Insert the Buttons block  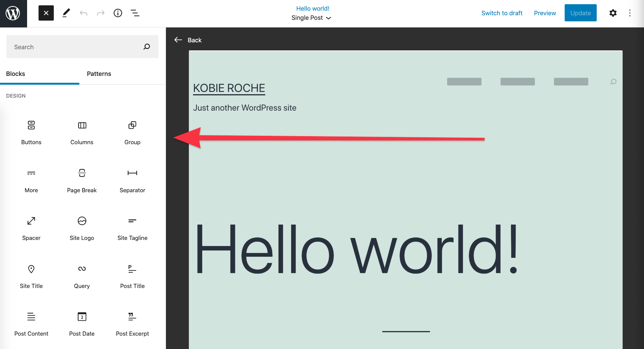31,133
